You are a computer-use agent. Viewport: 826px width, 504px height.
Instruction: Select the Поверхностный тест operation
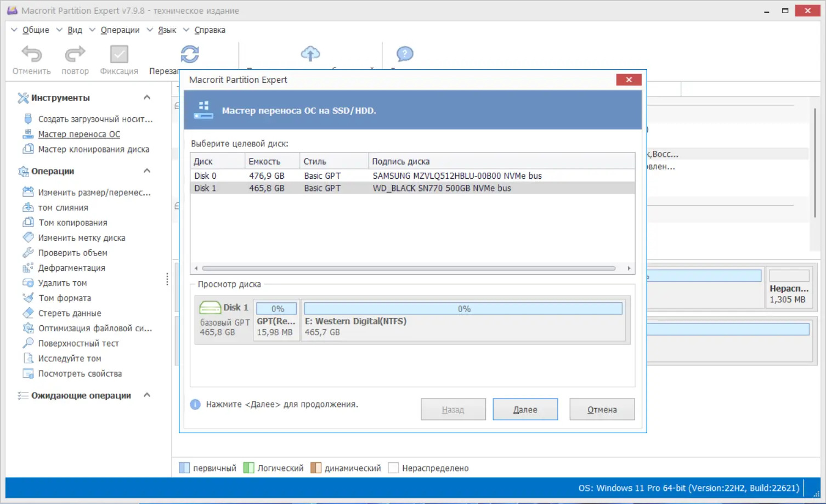[x=78, y=343]
